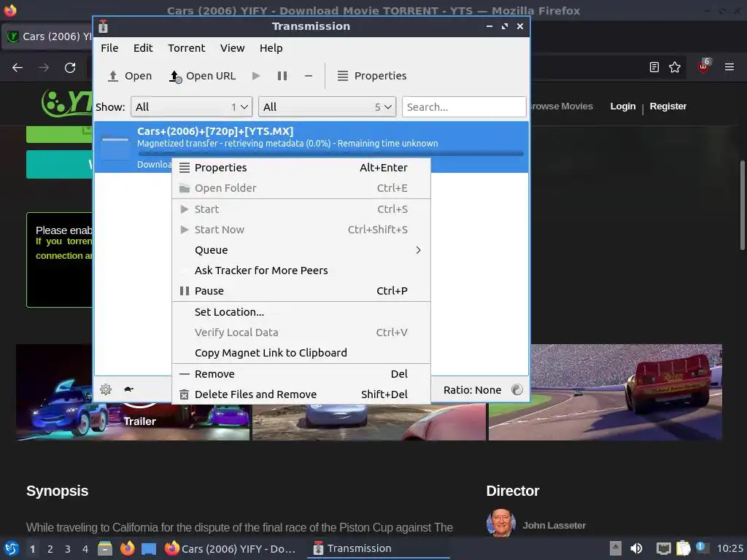Click the Register link on YTS
Image resolution: width=747 pixels, height=560 pixels.
pyautogui.click(x=668, y=106)
